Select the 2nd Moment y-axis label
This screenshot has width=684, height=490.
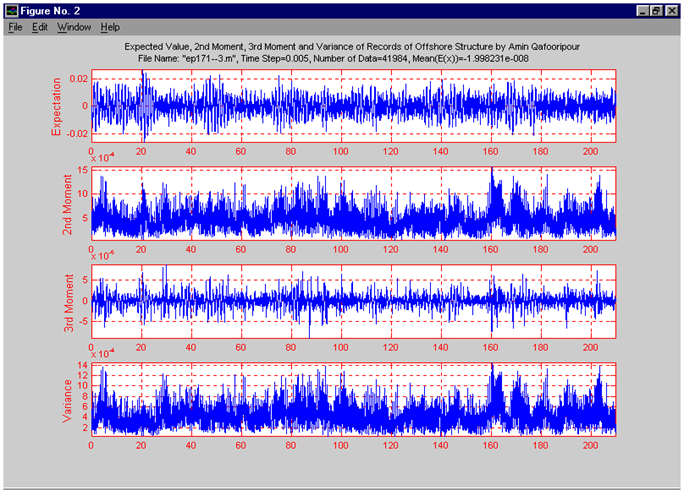click(x=69, y=204)
